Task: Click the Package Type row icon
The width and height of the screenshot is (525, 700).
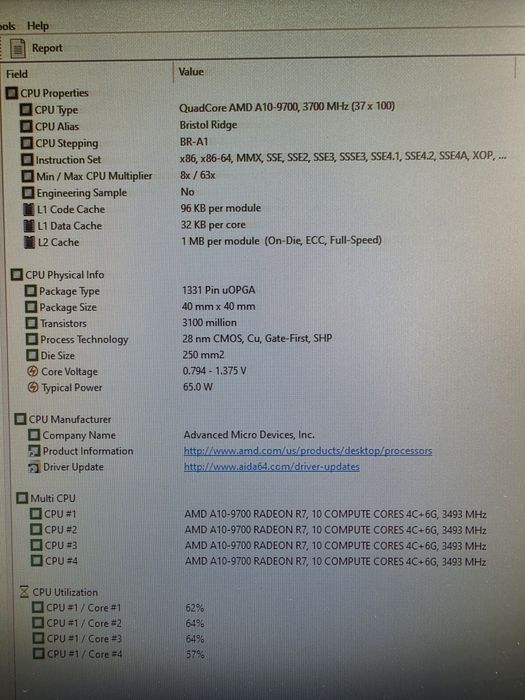Action: pyautogui.click(x=31, y=291)
